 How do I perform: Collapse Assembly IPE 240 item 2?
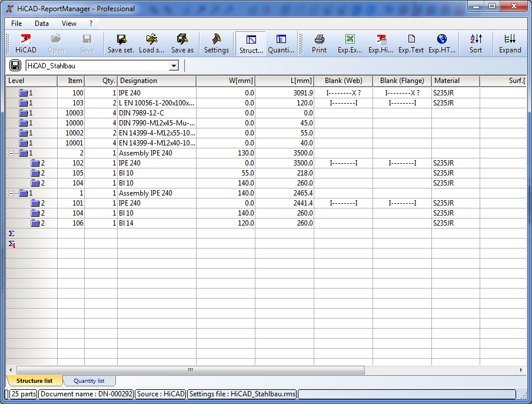point(12,153)
